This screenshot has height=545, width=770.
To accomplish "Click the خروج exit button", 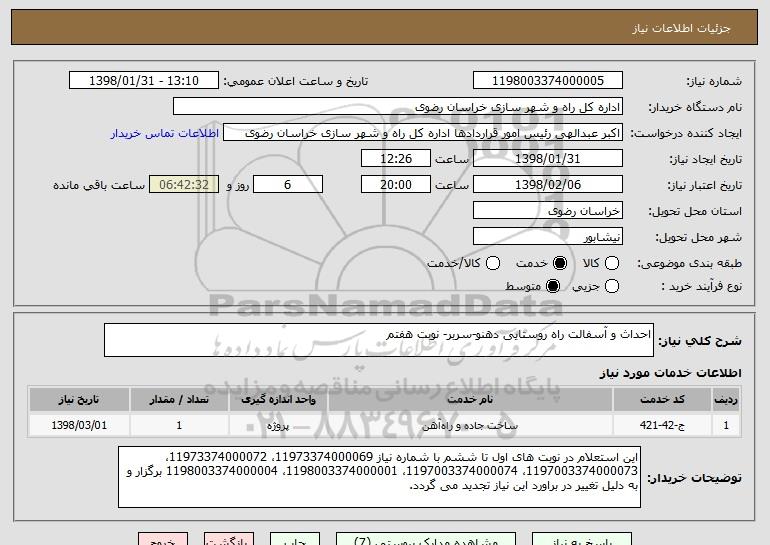I will 163,540.
